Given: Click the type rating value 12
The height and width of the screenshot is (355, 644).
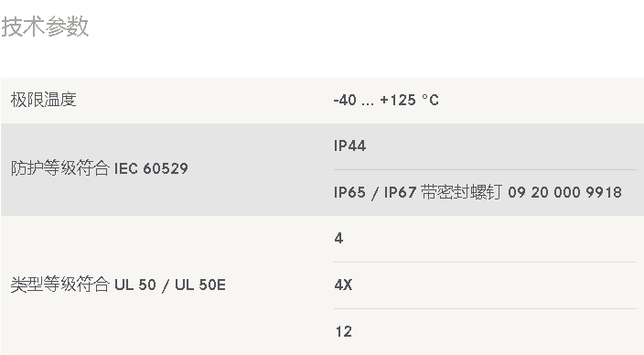Looking at the screenshot, I should click(343, 331).
